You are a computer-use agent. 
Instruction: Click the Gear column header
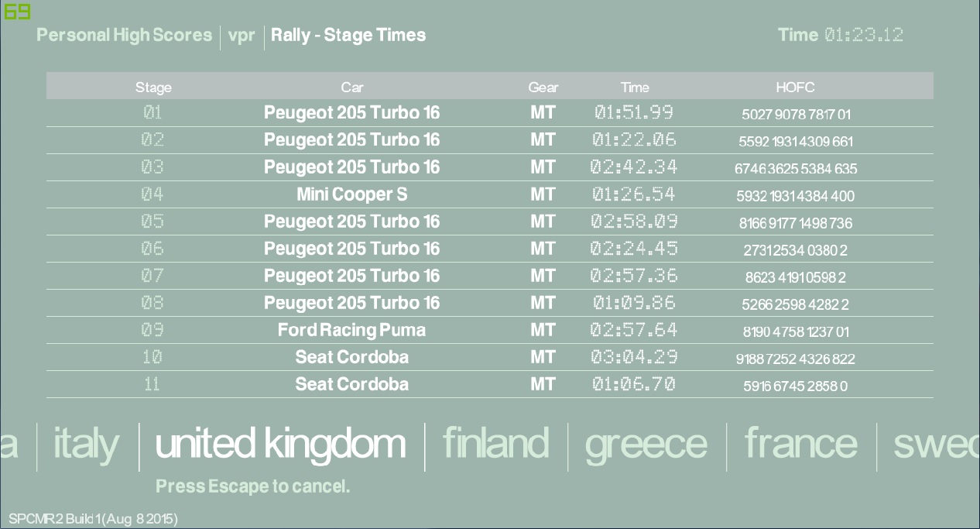coord(543,87)
